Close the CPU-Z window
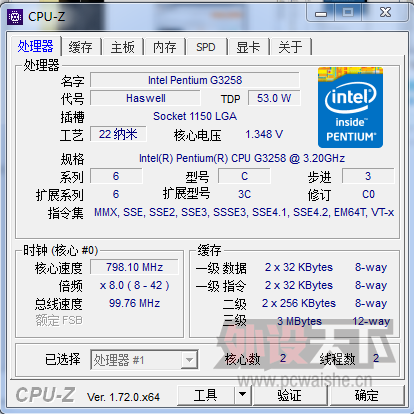Viewport: 414px width, 414px height. pyautogui.click(x=386, y=13)
